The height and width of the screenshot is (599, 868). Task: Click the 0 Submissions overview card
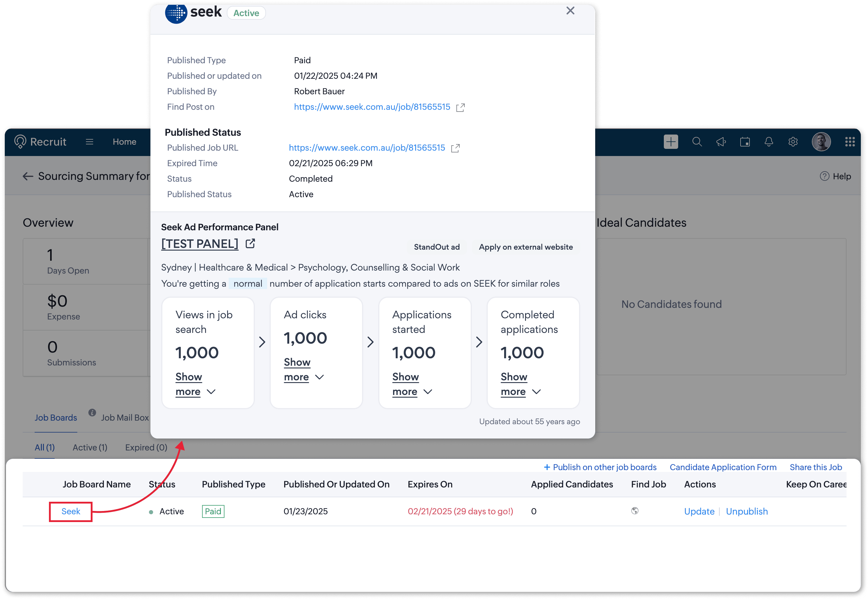[86, 353]
